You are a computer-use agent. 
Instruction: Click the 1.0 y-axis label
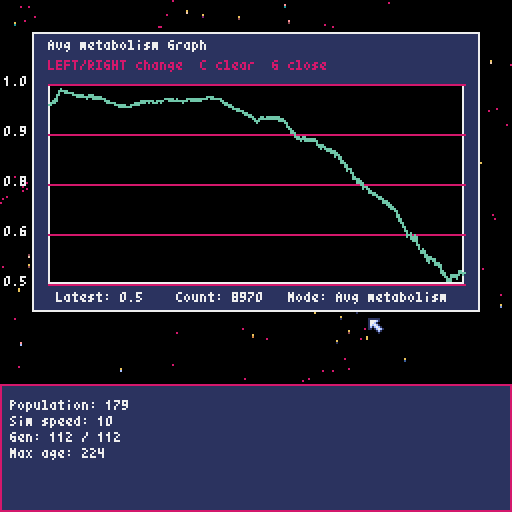15,81
